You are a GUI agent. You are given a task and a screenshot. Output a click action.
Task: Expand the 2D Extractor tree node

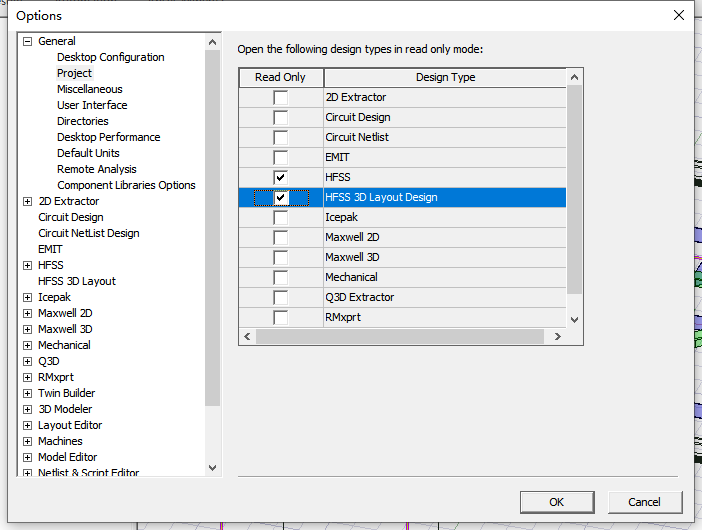(28, 201)
